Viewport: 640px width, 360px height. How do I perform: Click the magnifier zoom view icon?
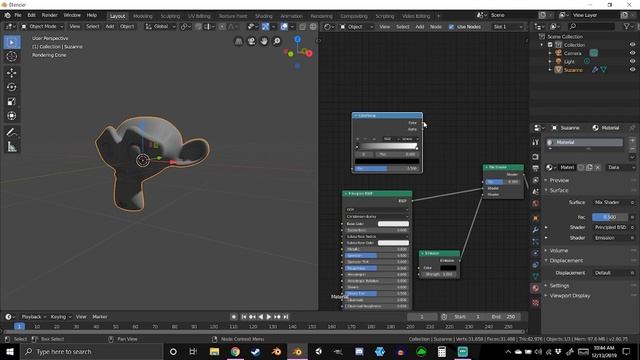click(277, 41)
